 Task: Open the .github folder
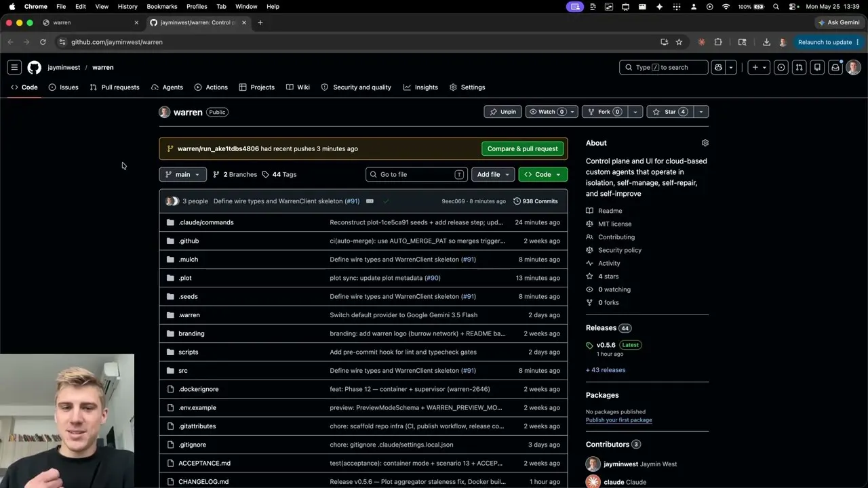189,241
